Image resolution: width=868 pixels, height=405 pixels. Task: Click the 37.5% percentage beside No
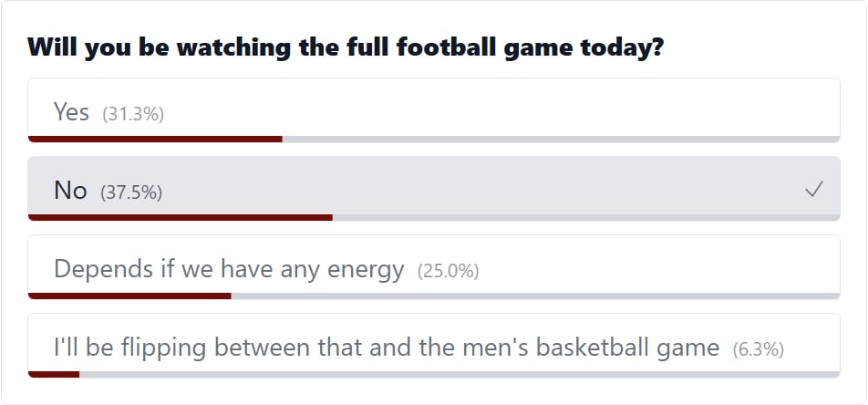coord(131,192)
